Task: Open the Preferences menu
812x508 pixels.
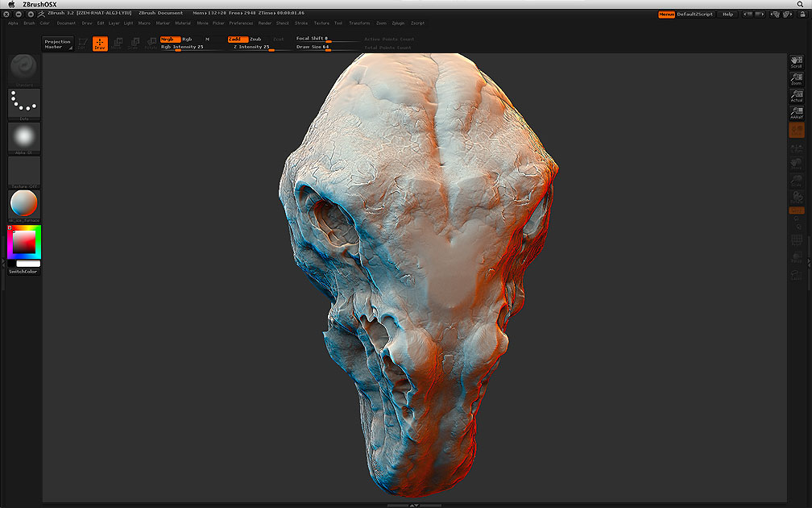Action: pos(241,23)
